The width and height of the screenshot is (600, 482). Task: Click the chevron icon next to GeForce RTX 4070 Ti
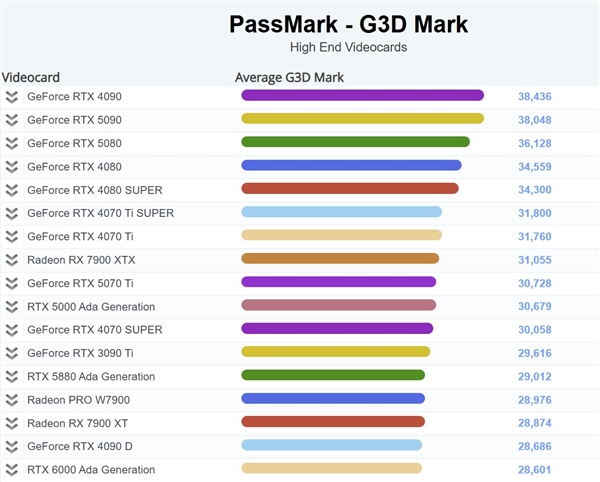[x=12, y=237]
